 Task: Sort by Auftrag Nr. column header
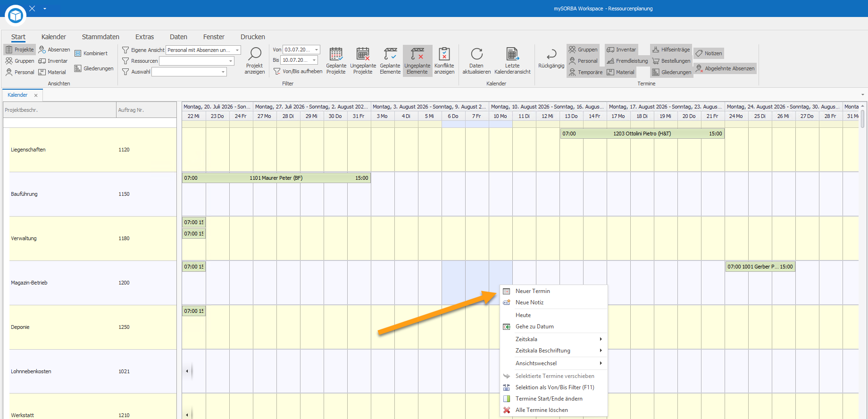[x=146, y=110]
